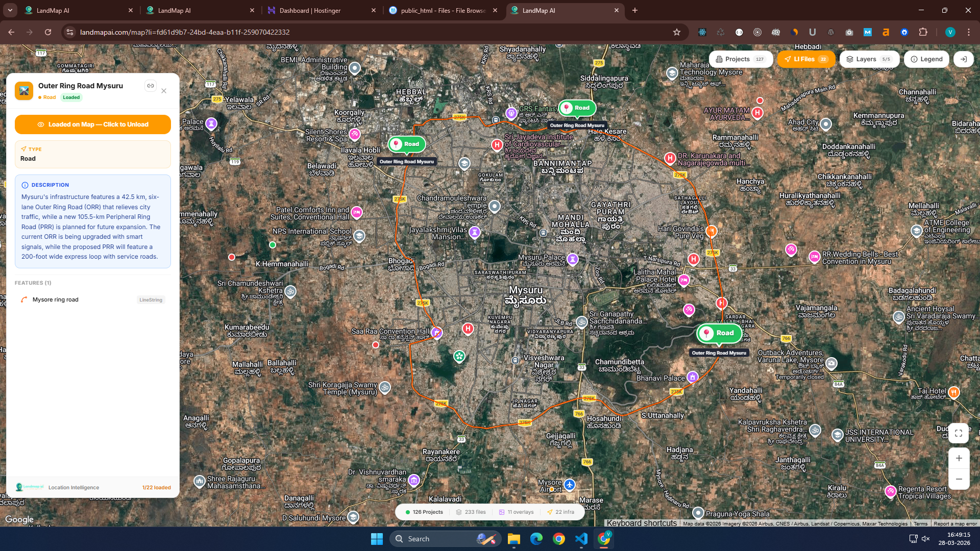Zoom in on the map
The width and height of the screenshot is (980, 551).
pyautogui.click(x=959, y=458)
